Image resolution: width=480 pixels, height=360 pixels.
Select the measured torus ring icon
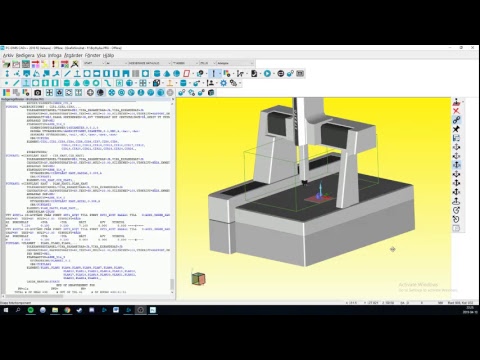tap(96, 83)
